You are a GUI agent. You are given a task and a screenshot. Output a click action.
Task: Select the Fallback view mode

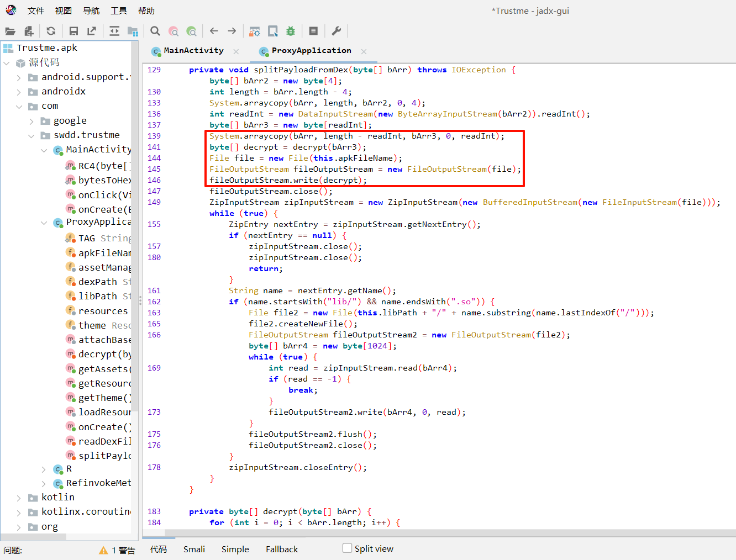(281, 550)
